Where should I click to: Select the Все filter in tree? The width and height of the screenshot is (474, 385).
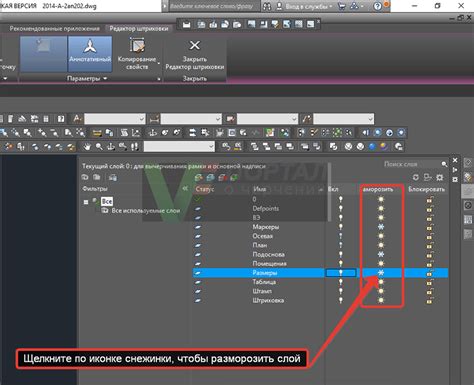[x=107, y=201]
